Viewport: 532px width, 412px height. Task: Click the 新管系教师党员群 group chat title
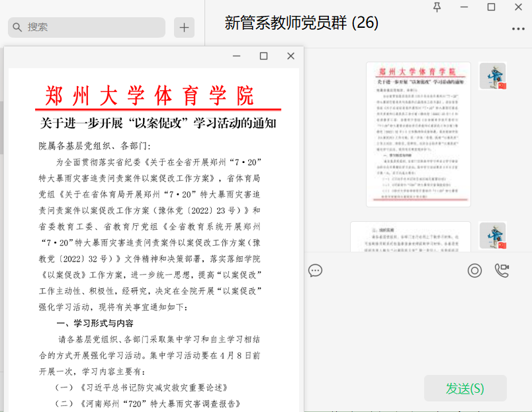301,23
